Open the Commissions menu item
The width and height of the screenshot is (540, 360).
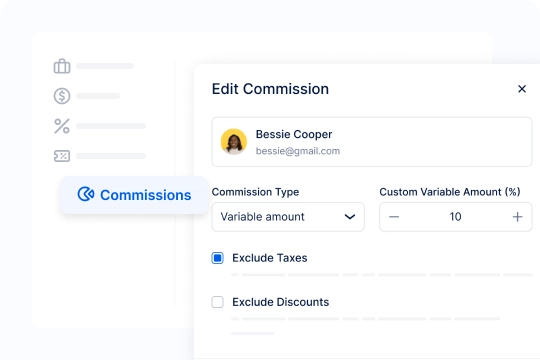pos(134,195)
